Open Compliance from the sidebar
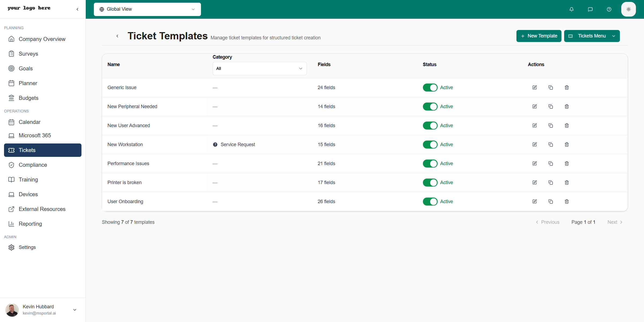This screenshot has width=644, height=322. (33, 165)
